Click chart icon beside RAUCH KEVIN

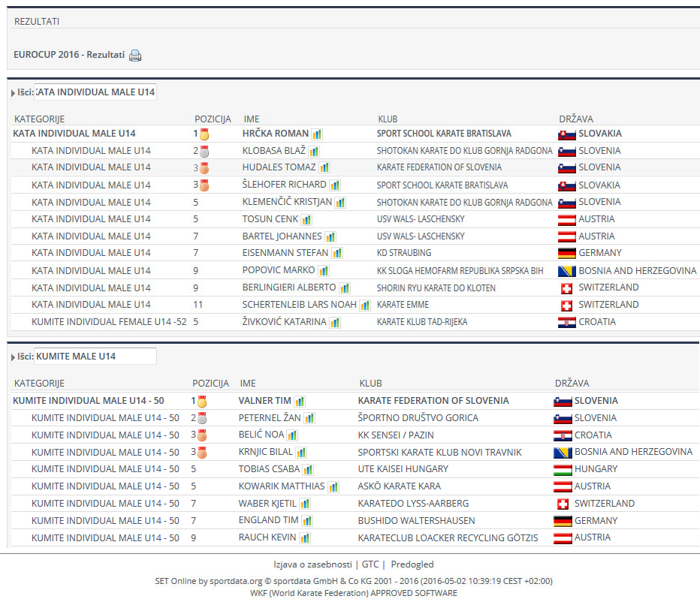click(304, 537)
